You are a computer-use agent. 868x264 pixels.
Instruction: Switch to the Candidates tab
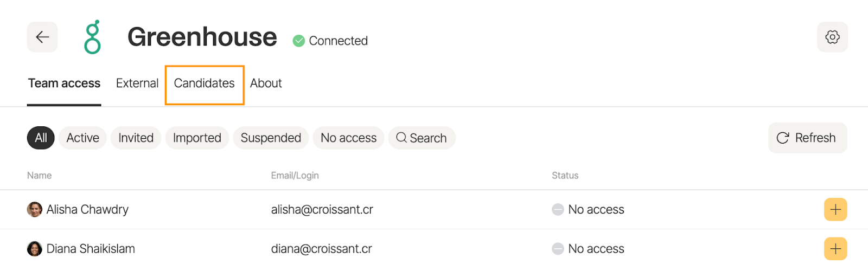(205, 83)
